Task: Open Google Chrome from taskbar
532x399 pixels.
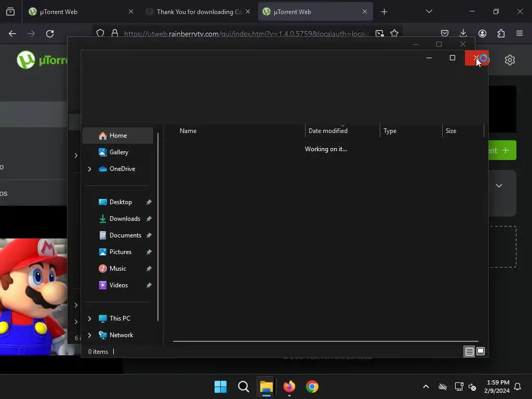Action: tap(312, 387)
